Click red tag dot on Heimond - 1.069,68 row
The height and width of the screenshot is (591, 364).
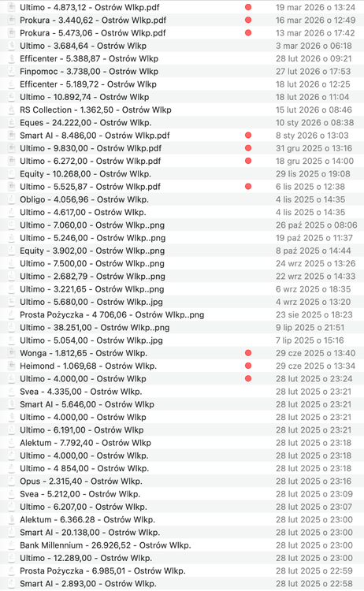pos(248,366)
